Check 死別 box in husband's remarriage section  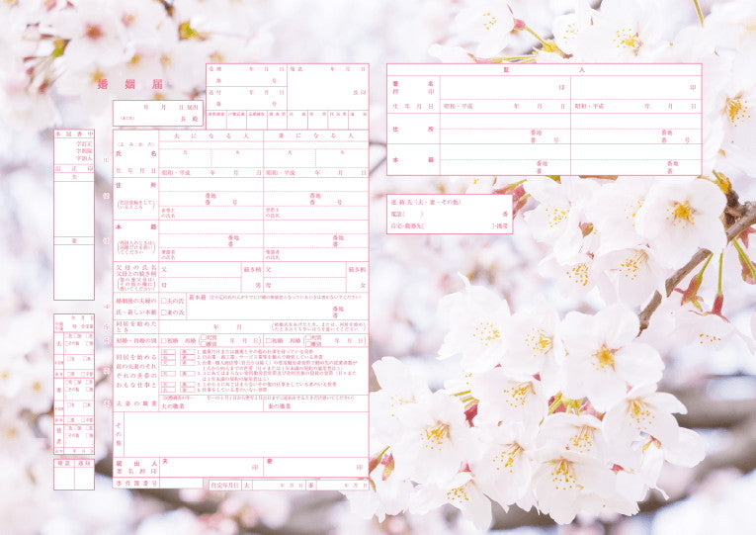(203, 337)
